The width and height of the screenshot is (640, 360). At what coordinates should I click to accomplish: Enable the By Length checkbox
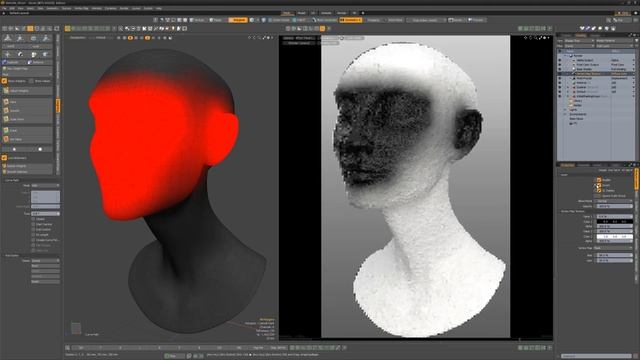tap(33, 235)
